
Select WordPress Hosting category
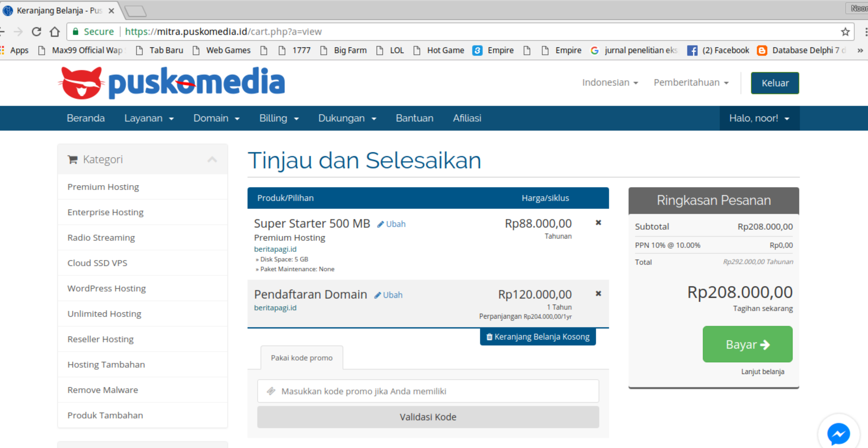tap(143, 288)
